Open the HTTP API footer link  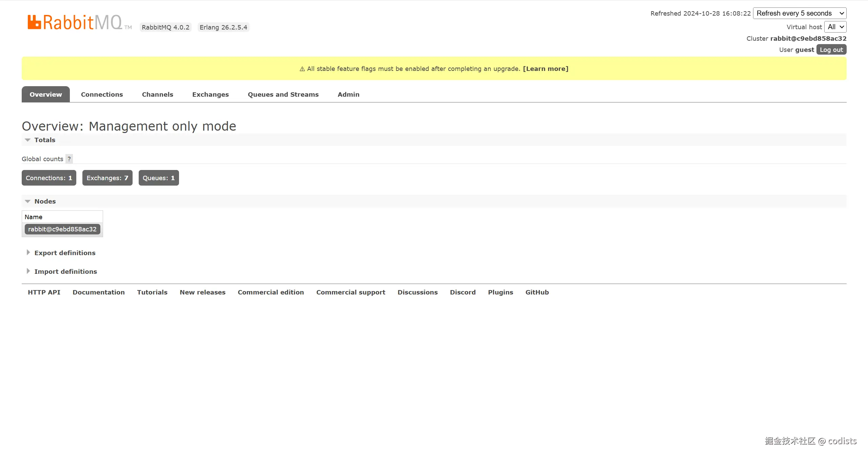tap(44, 292)
